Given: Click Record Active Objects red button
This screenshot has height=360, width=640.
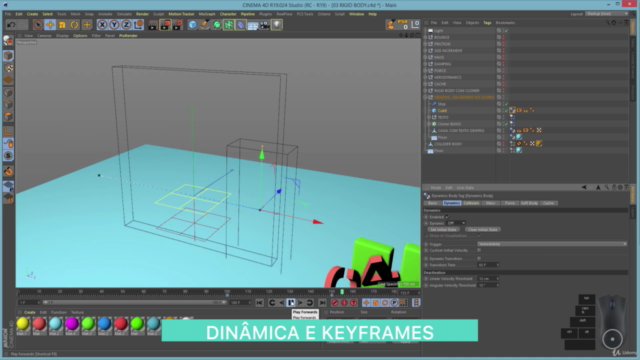Looking at the screenshot, I should pos(335,303).
